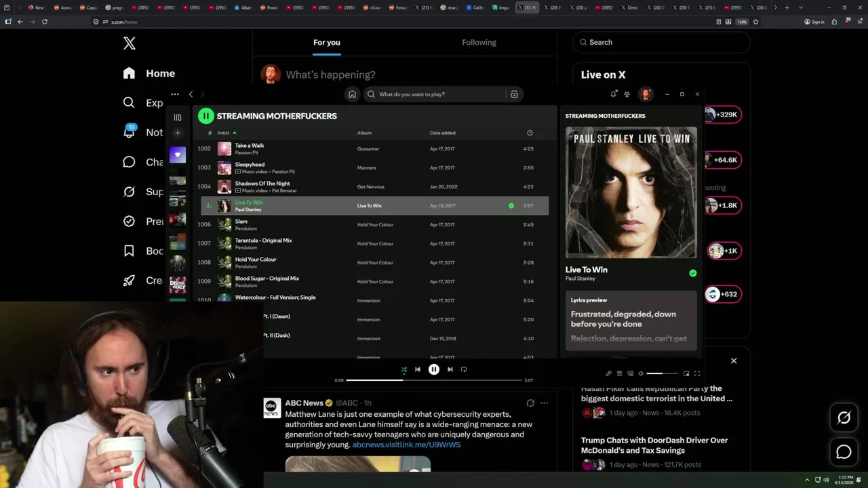
Task: Toggle shuffle in Spotify player
Action: [x=404, y=369]
